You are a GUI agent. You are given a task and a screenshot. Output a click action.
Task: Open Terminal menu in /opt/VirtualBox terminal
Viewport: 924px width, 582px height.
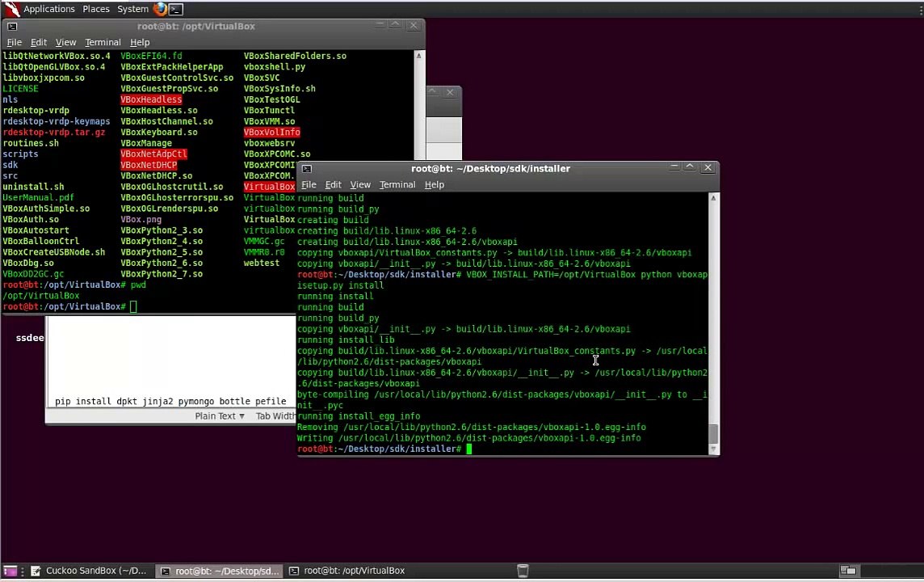[103, 43]
